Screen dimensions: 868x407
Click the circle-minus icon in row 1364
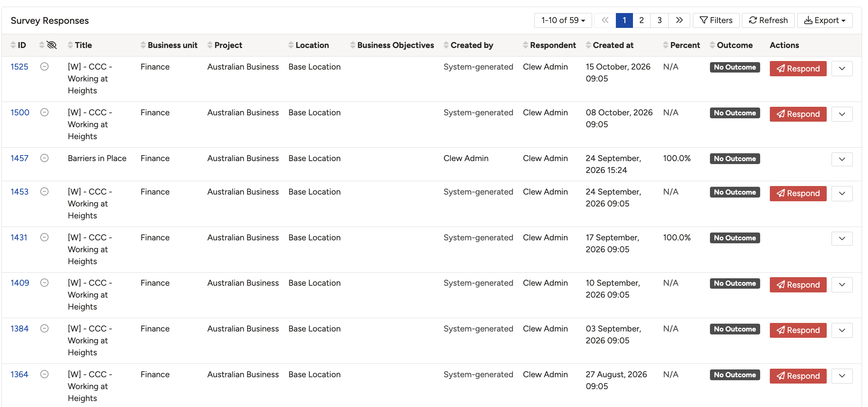pos(44,374)
